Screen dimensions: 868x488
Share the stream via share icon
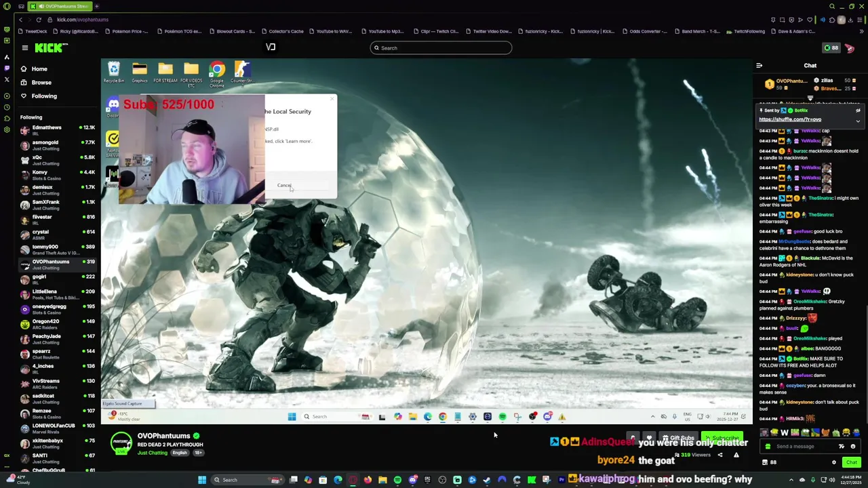click(x=720, y=455)
